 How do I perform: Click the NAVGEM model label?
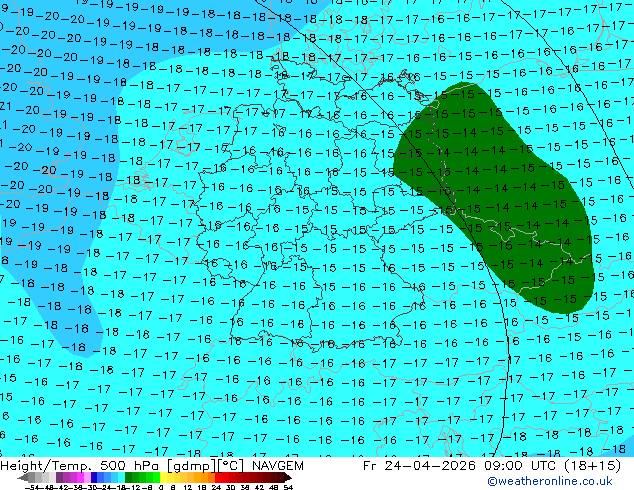(277, 466)
